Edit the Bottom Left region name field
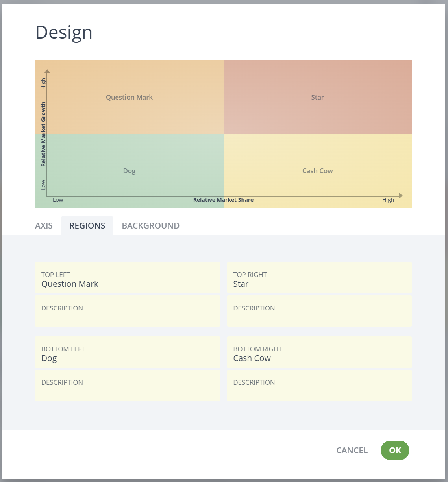The width and height of the screenshot is (448, 482). [x=128, y=352]
